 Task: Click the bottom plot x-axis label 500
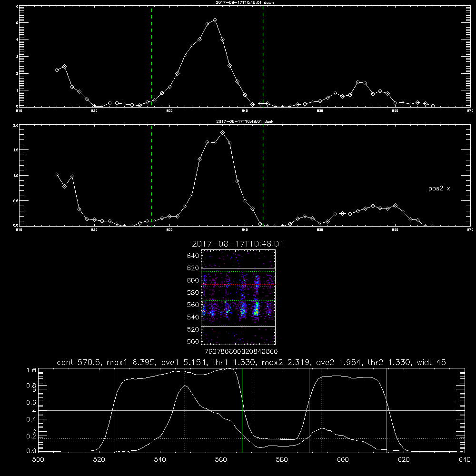[x=38, y=460]
